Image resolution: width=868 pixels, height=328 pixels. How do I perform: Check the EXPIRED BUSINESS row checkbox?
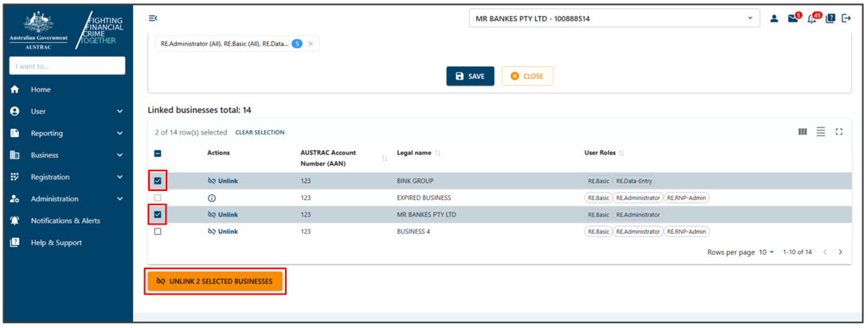157,197
